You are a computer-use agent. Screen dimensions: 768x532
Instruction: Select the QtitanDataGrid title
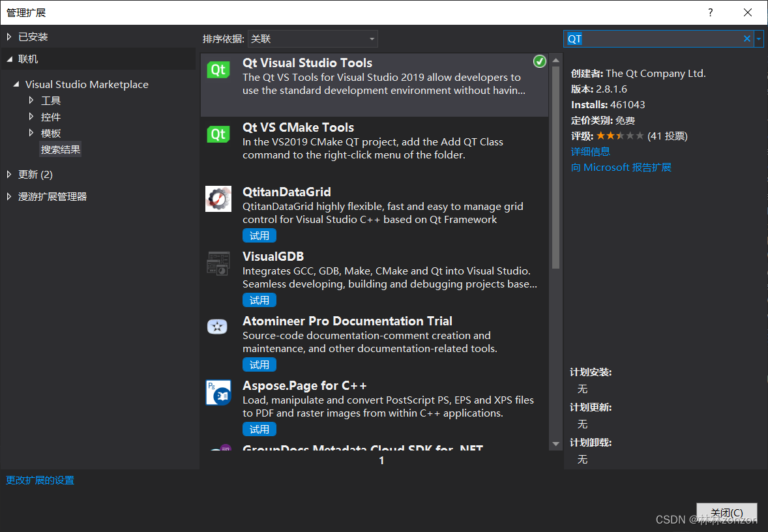286,192
